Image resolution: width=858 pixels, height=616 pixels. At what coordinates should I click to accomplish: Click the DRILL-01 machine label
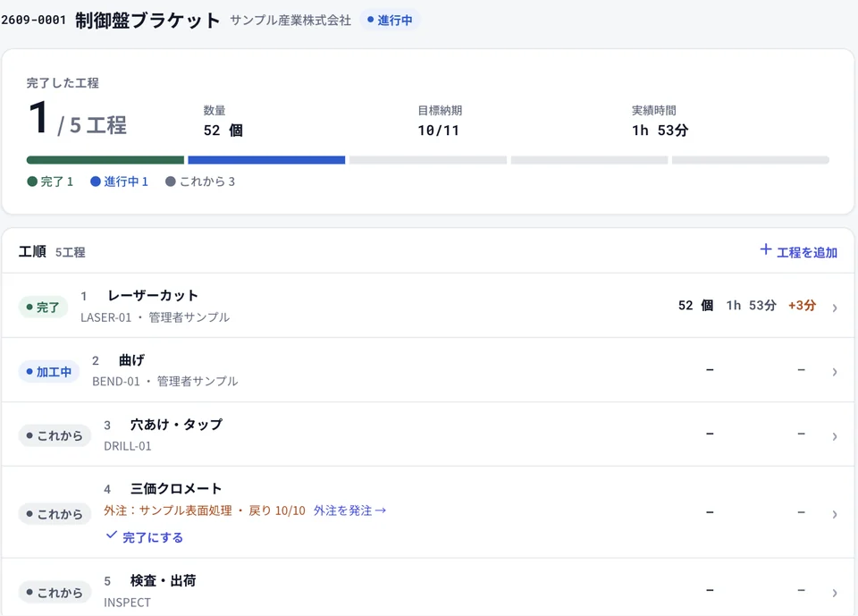click(128, 446)
